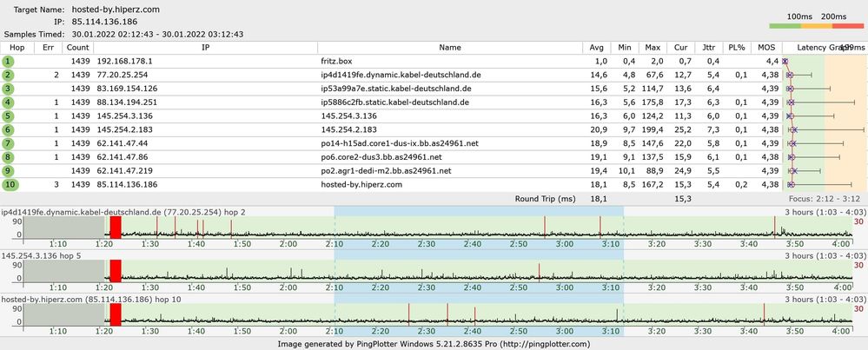Sort by the Count column header
This screenshot has width=868, height=350.
tap(77, 48)
